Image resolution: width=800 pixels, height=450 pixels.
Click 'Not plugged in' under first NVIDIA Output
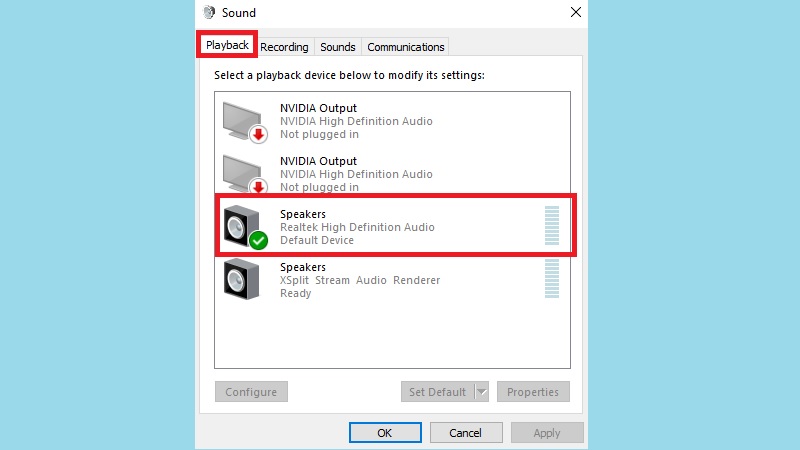coord(319,134)
